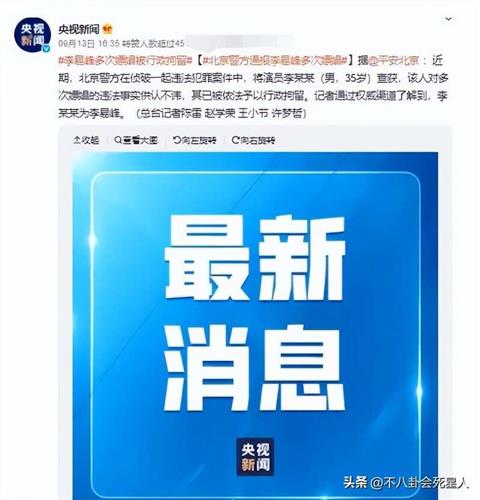Click the orange membership badge beside 央视新闻

pos(107,29)
